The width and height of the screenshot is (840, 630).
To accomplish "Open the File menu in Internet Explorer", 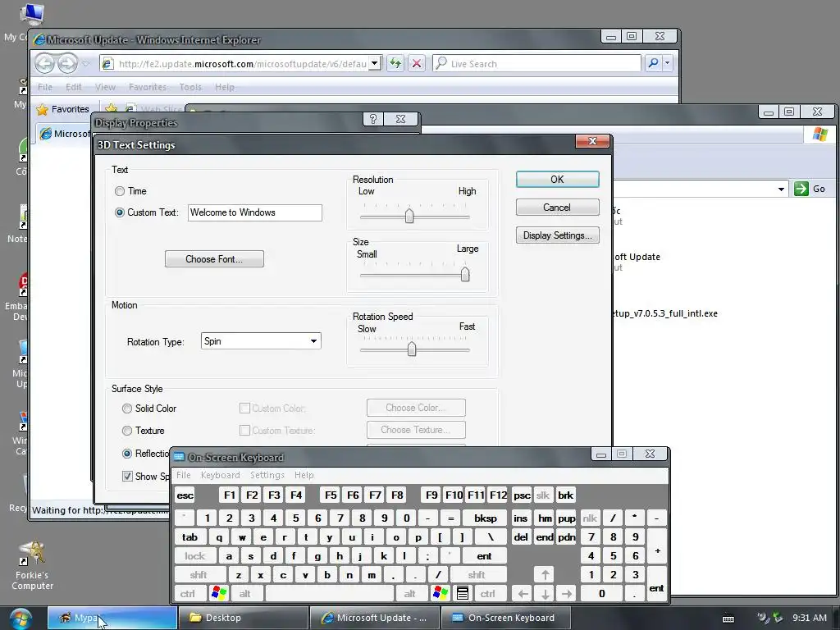I will tap(45, 87).
